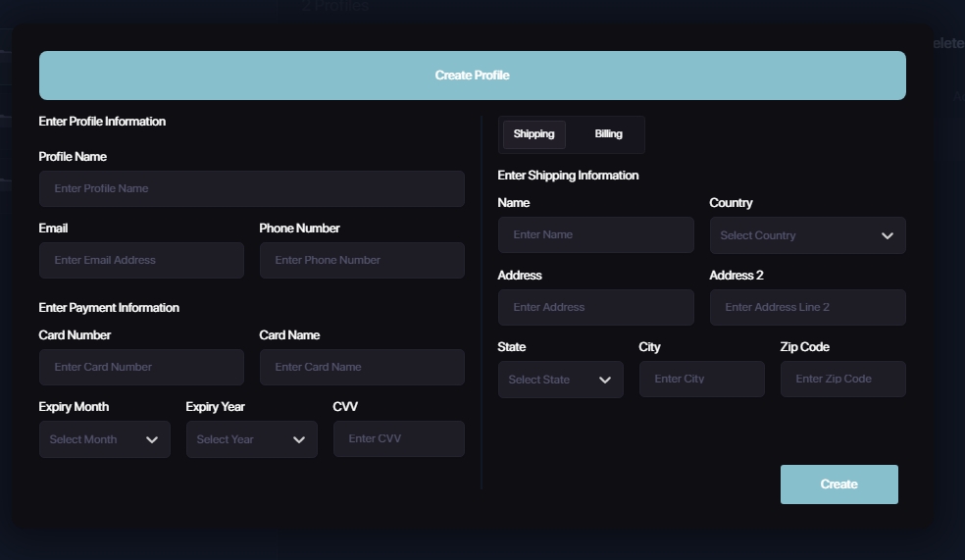This screenshot has width=965, height=560.
Task: Click the Enter Address field
Action: click(x=595, y=307)
